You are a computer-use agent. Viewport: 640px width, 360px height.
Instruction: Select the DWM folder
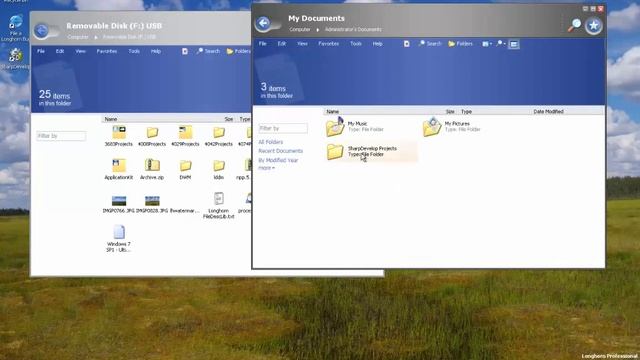185,169
